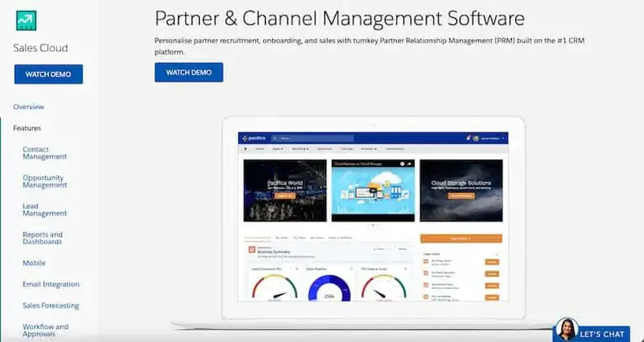Screen dimensions: 644x342
Task: Open Opportunity Management in sidebar
Action: 44,182
